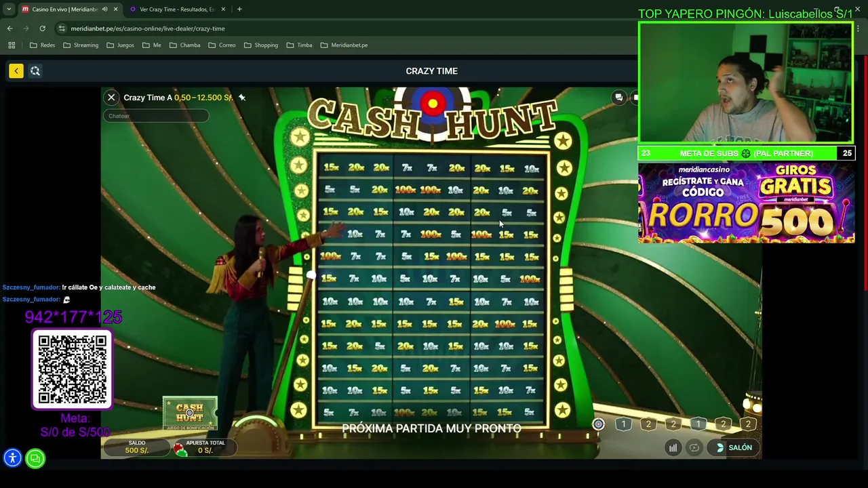Reload the meridianbet page
The height and width of the screenshot is (488, 868).
pyautogui.click(x=42, y=28)
